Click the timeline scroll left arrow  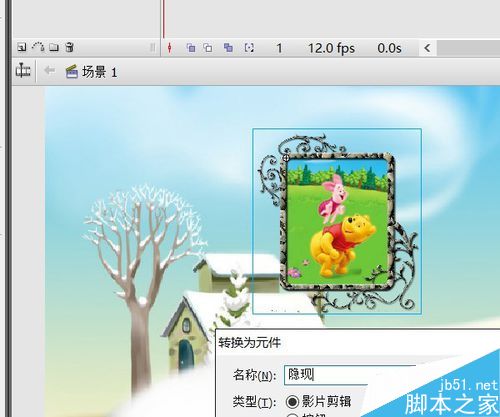tap(427, 48)
